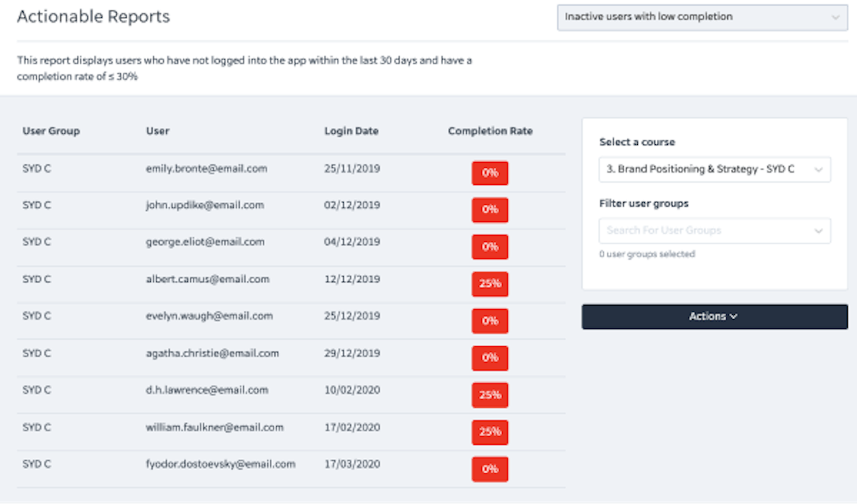Expand the Actions button menu
Image resolution: width=857 pixels, height=504 pixels.
[715, 316]
